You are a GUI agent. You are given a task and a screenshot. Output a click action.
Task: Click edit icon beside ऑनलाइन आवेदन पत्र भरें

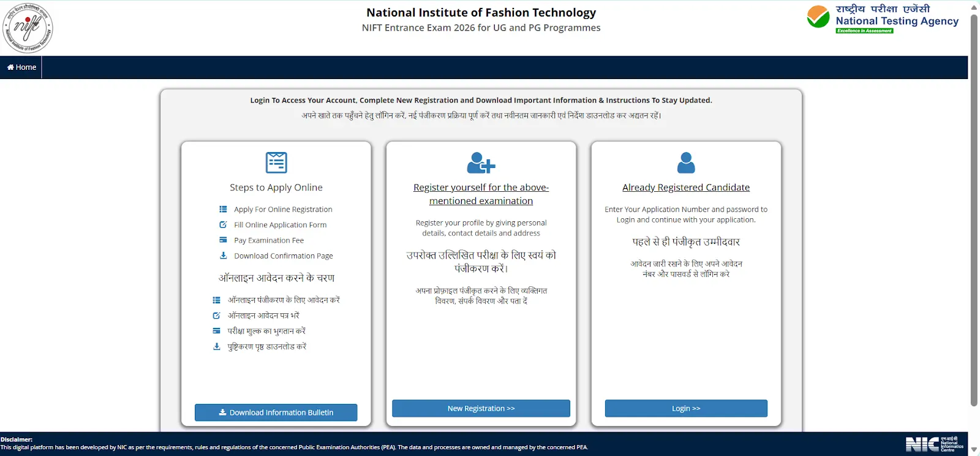(x=216, y=316)
